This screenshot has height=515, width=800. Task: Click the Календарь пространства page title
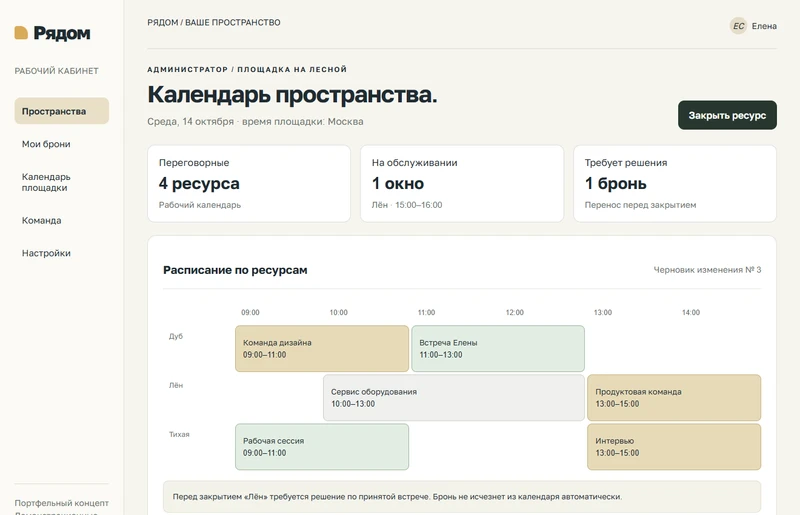click(292, 95)
